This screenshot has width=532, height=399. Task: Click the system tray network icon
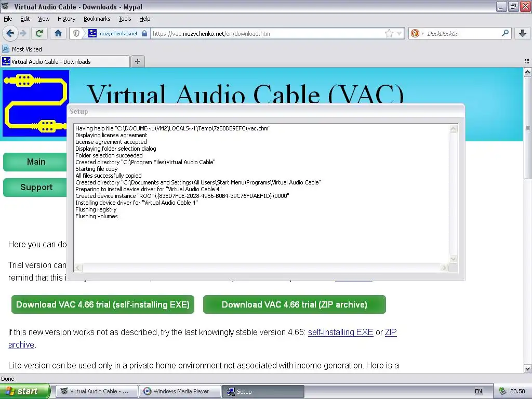coord(502,391)
